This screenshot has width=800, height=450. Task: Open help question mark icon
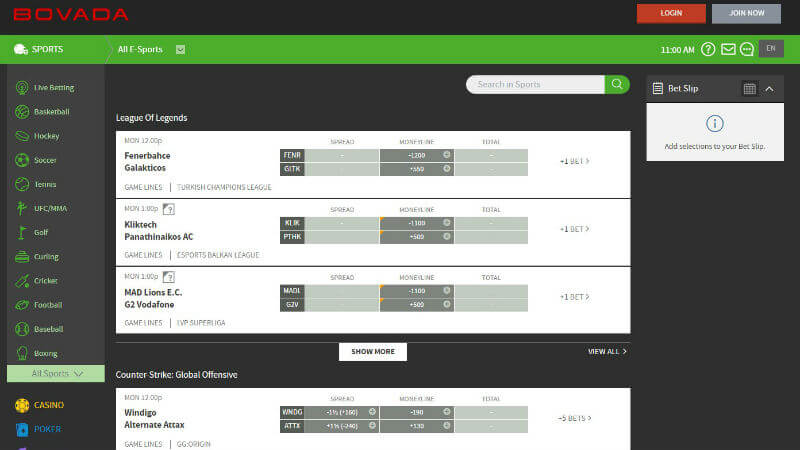[708, 49]
